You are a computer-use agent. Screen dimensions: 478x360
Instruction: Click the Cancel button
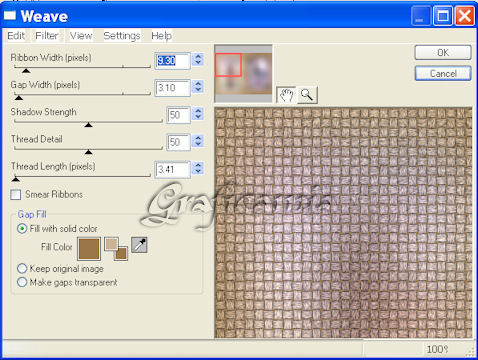point(443,73)
